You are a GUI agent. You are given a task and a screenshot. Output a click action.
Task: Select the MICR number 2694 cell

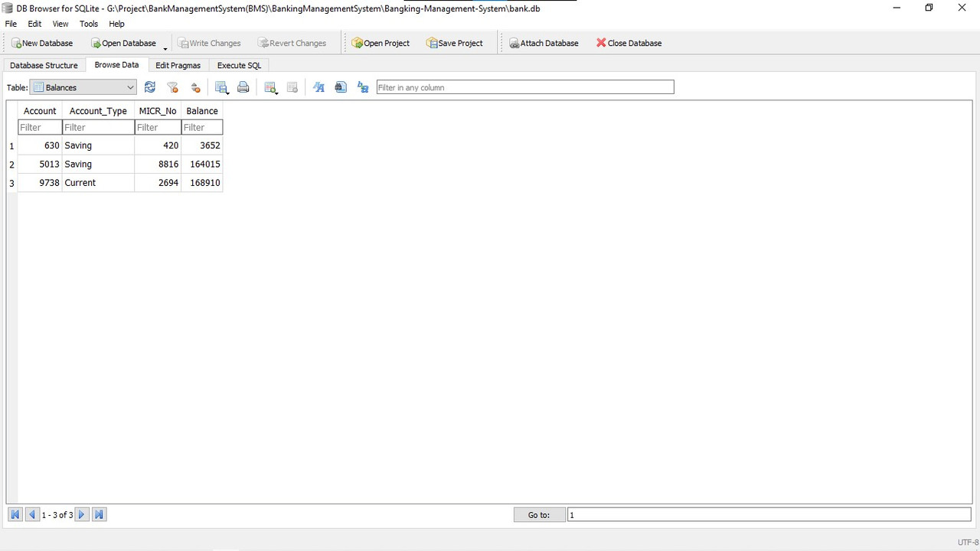pos(158,183)
